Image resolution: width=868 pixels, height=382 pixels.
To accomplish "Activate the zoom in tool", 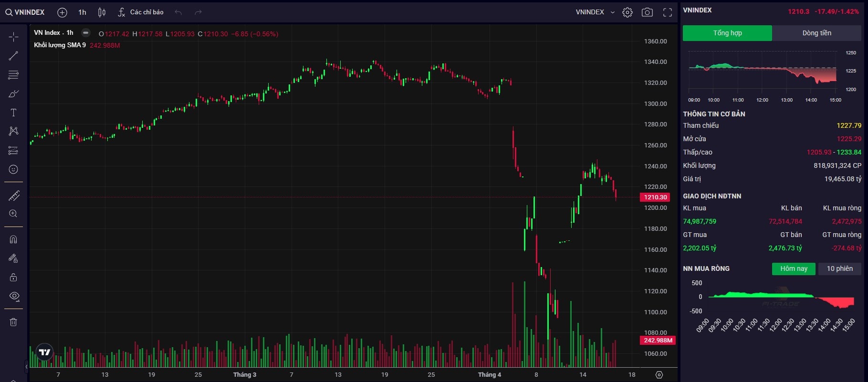I will 13,214.
